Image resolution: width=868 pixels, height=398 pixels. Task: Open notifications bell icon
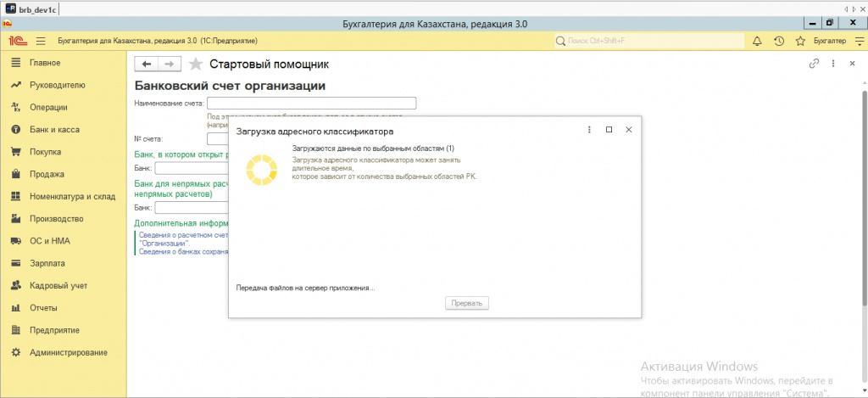pyautogui.click(x=757, y=41)
